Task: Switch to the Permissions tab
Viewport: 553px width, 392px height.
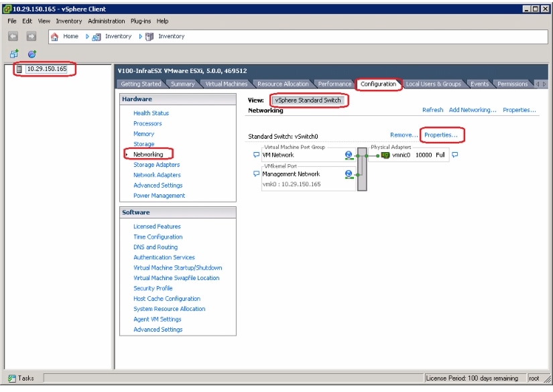Action: [512, 84]
